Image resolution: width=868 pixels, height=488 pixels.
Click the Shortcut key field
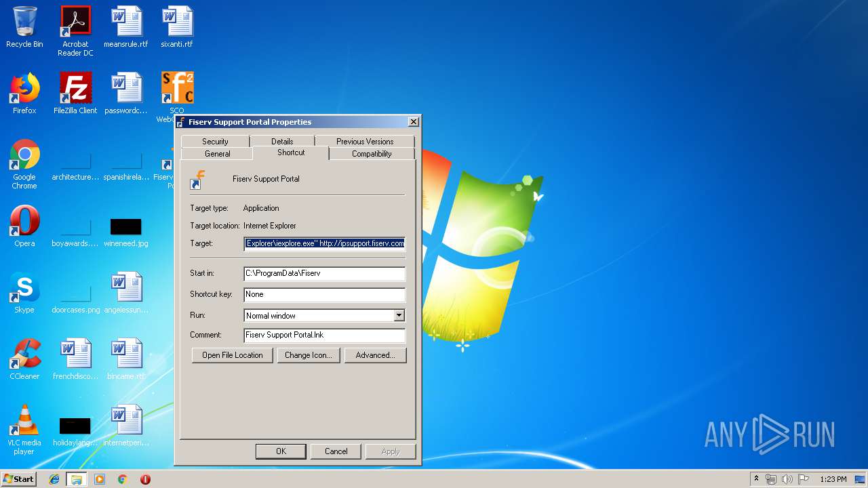point(325,294)
